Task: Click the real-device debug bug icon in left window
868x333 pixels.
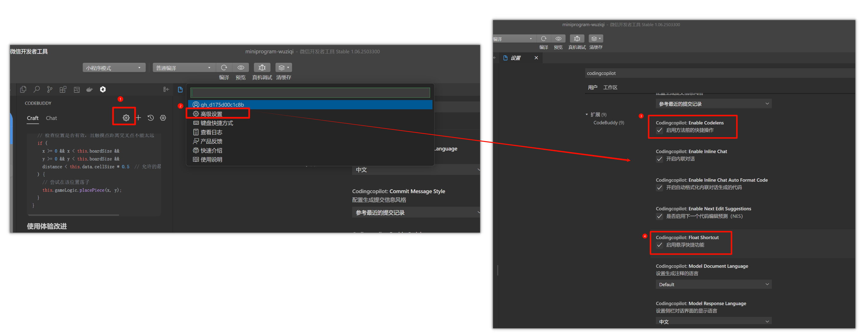Action: point(262,68)
